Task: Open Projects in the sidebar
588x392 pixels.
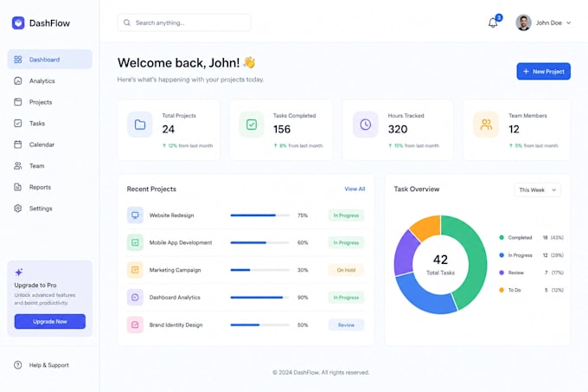Action: (50, 102)
